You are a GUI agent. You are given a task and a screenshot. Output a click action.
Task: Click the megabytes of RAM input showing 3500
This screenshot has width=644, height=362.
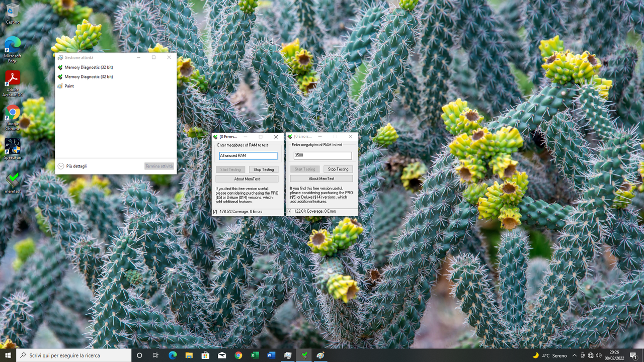321,155
